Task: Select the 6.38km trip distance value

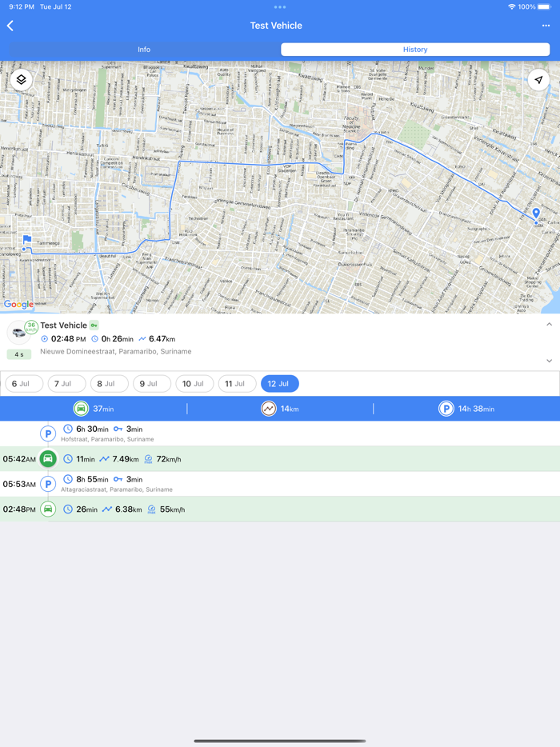Action: coord(128,509)
